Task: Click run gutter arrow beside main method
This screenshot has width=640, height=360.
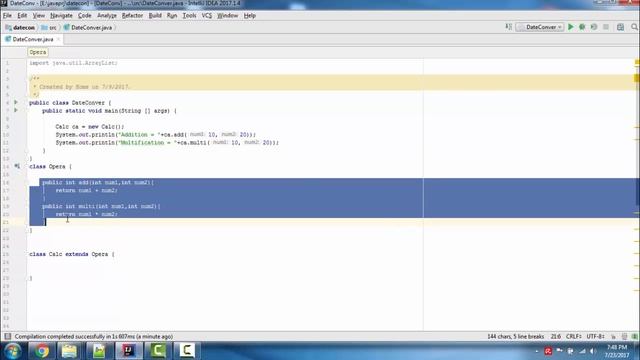Action: (16, 110)
